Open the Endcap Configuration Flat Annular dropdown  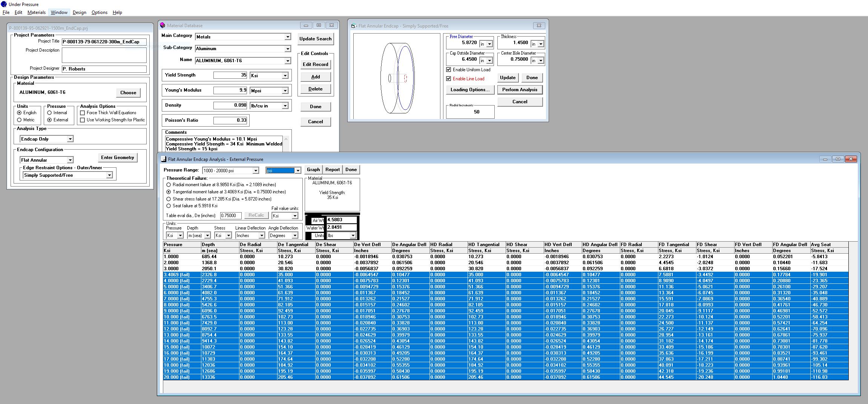(70, 160)
